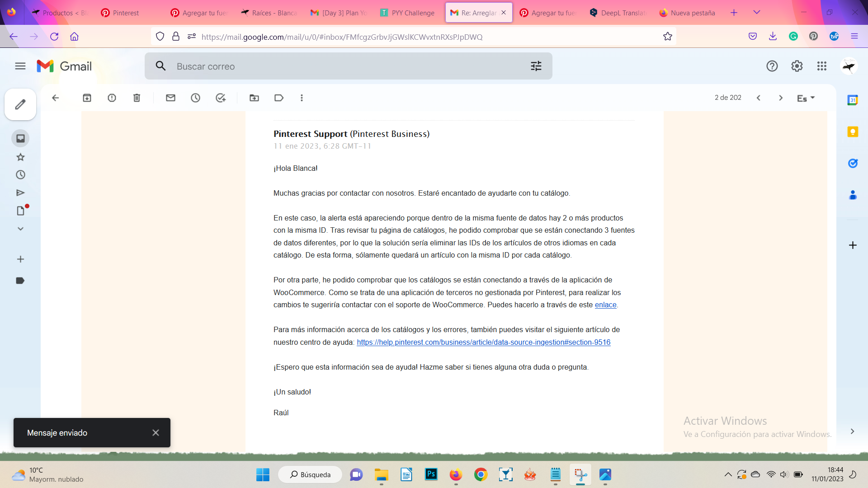Open a new browser tab
Screen dimensions: 868x488
pos(734,13)
